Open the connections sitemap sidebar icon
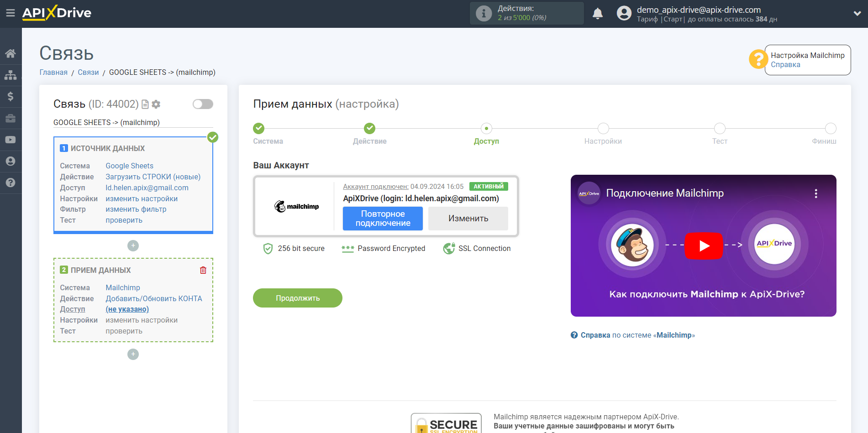Image resolution: width=868 pixels, height=433 pixels. click(x=11, y=75)
